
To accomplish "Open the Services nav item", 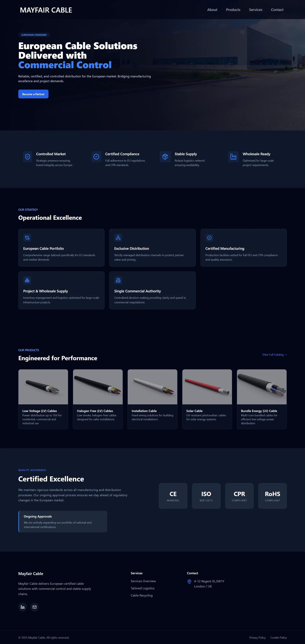I will coord(255,10).
